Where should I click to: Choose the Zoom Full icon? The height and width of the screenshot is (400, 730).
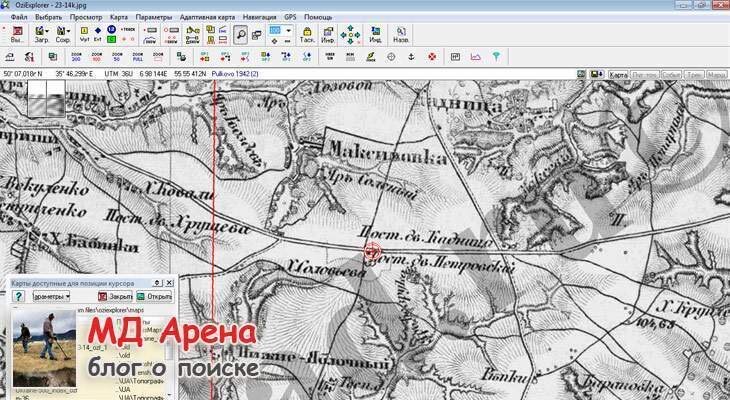pyautogui.click(x=137, y=57)
